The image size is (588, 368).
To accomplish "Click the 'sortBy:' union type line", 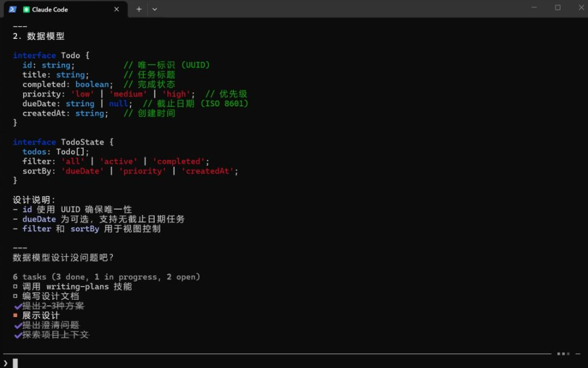I will pyautogui.click(x=130, y=171).
